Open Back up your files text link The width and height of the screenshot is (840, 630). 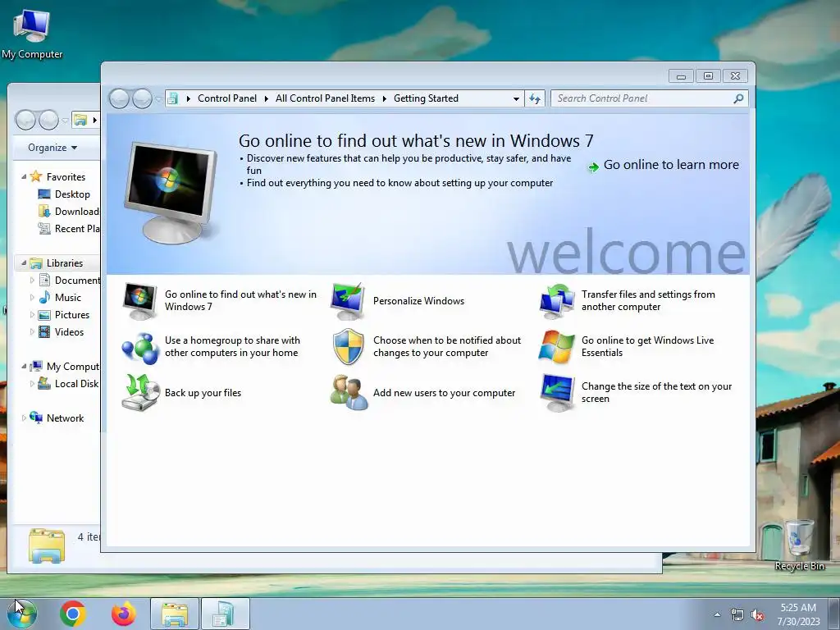pyautogui.click(x=203, y=393)
